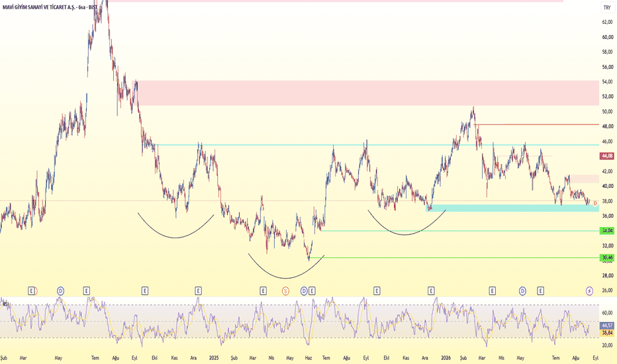Screen dimensions: 617x364
Task: Click the dividend D marker beside Haz 2025
Action: [x=304, y=291]
